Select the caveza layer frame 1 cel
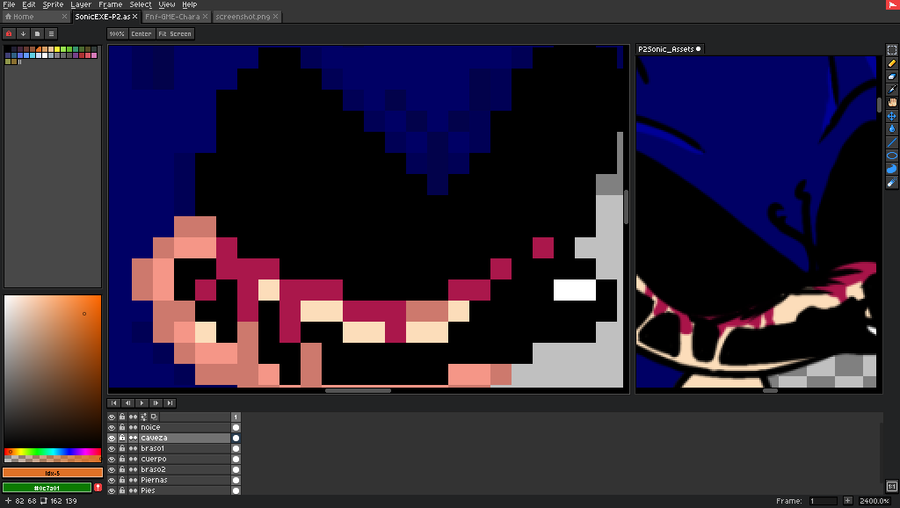This screenshot has width=900, height=508. click(x=236, y=438)
